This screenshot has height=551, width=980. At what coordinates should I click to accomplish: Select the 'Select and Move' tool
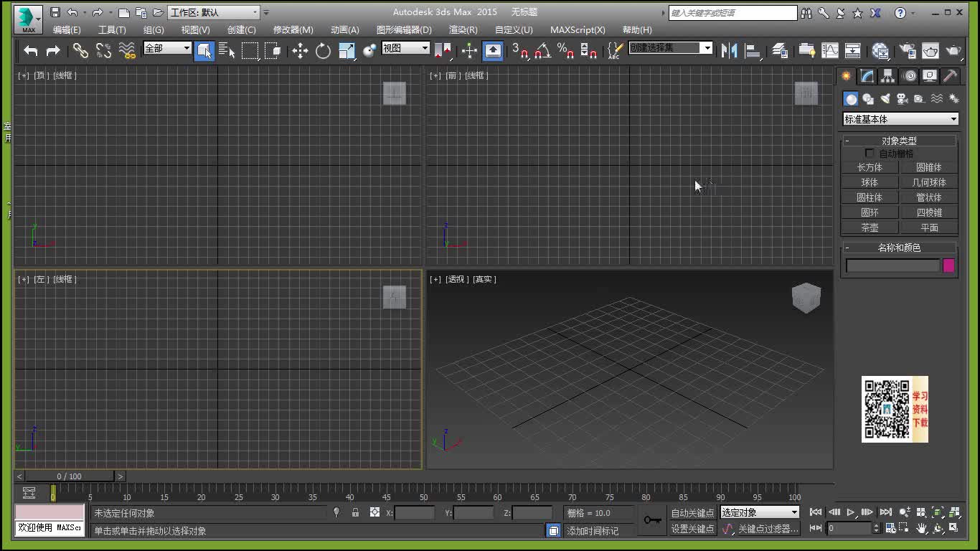[x=301, y=51]
